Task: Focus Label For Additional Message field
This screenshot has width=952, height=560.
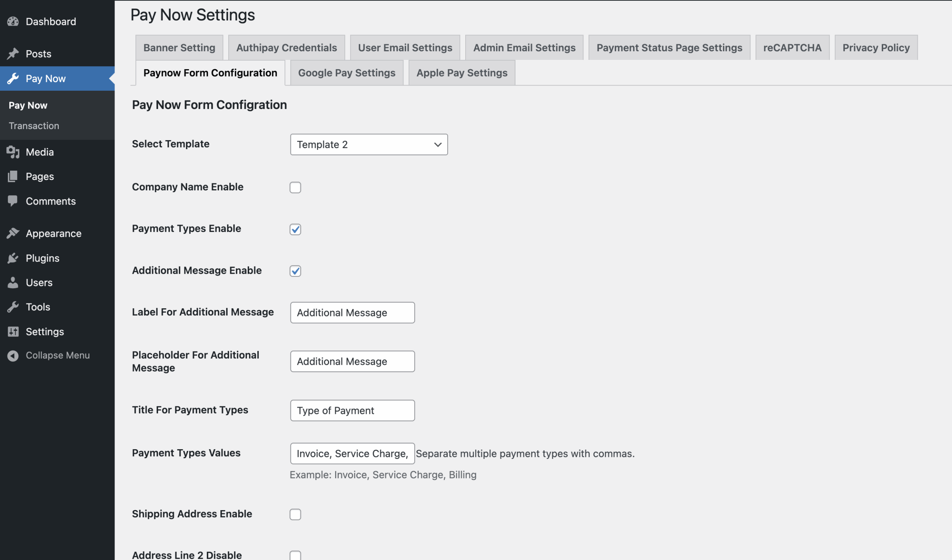Action: (352, 312)
